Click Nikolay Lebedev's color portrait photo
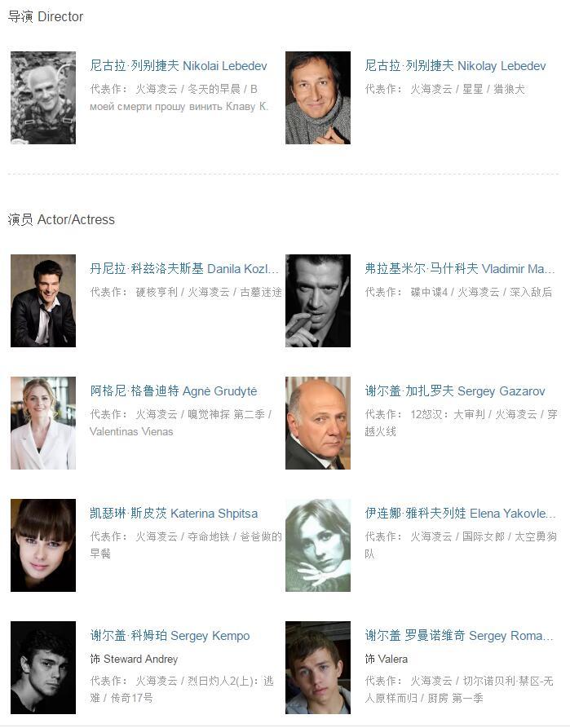This screenshot has height=728, width=570. click(318, 98)
